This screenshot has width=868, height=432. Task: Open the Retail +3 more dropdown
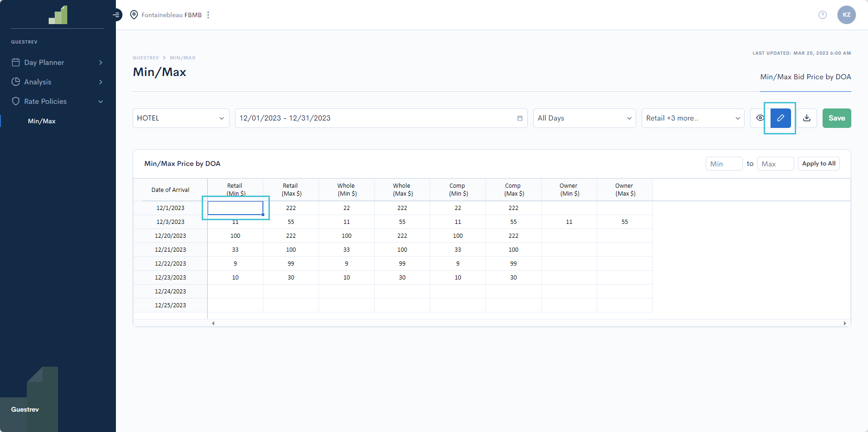(x=693, y=118)
